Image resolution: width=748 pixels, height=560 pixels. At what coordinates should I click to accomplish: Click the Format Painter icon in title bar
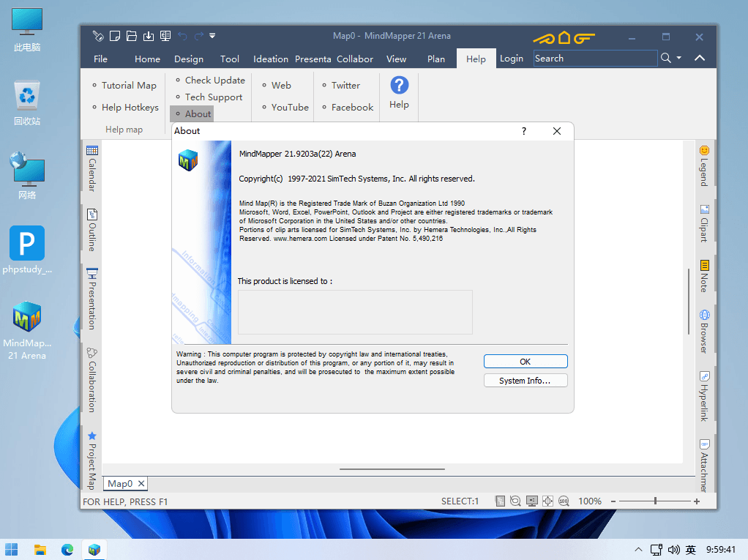tap(98, 36)
